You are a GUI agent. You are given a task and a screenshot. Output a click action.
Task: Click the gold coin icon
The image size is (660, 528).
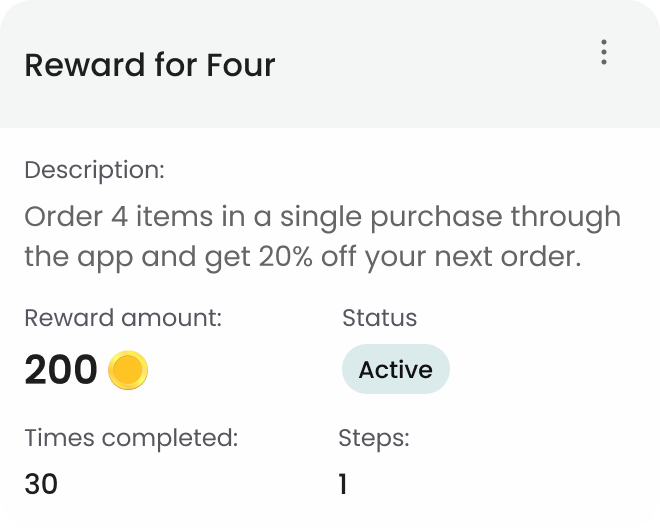tap(128, 371)
